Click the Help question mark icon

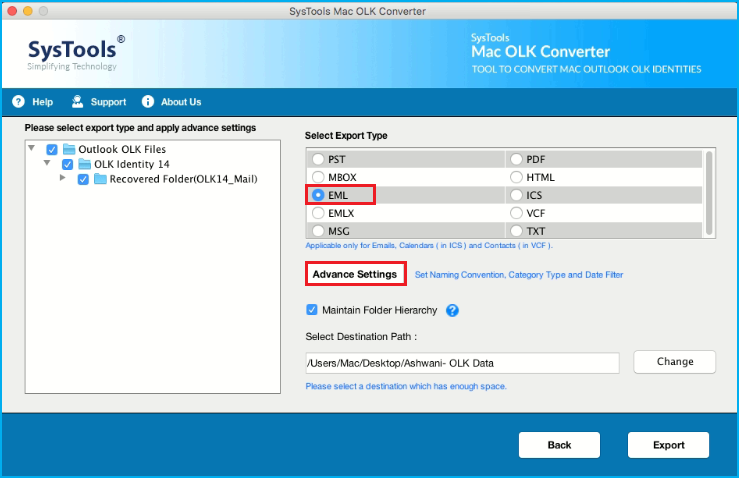coord(18,102)
